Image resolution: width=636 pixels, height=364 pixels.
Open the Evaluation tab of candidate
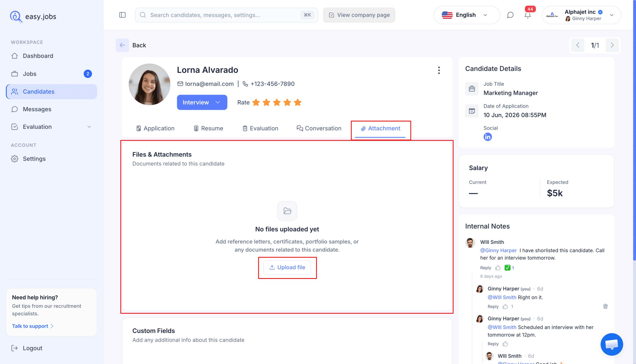[x=260, y=128]
